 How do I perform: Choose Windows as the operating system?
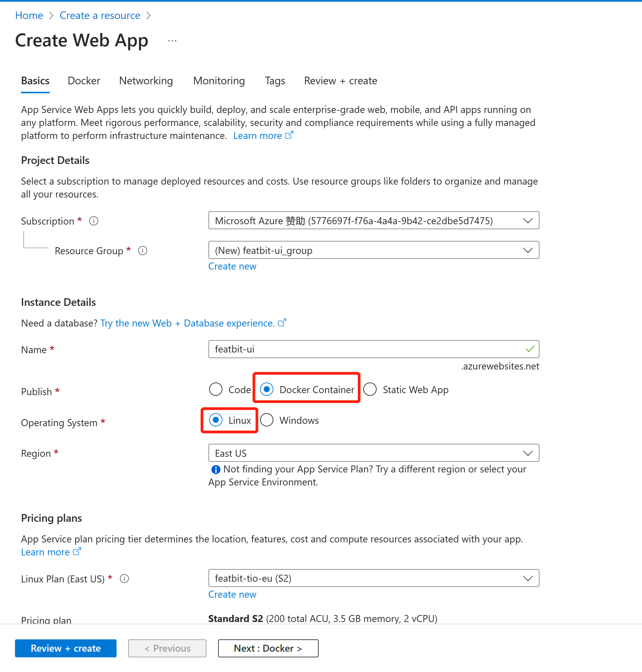(x=289, y=420)
